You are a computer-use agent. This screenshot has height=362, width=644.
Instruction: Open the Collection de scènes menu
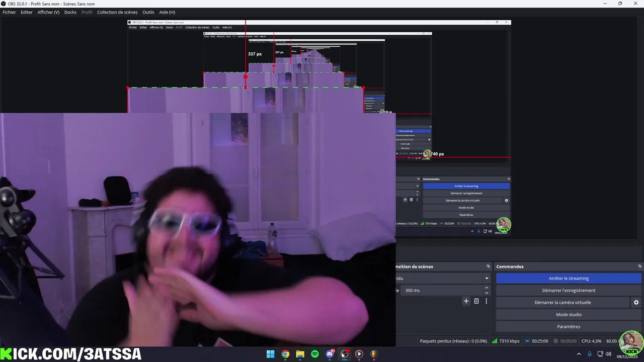pos(117,12)
